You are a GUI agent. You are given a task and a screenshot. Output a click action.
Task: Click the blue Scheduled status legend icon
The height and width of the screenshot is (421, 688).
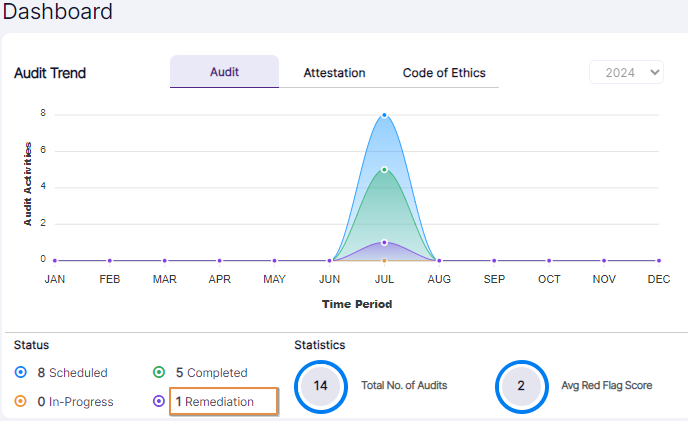click(21, 373)
